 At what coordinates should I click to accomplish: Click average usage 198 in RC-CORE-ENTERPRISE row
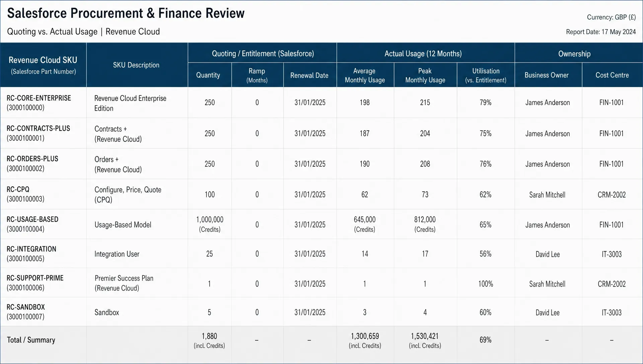[x=365, y=102]
